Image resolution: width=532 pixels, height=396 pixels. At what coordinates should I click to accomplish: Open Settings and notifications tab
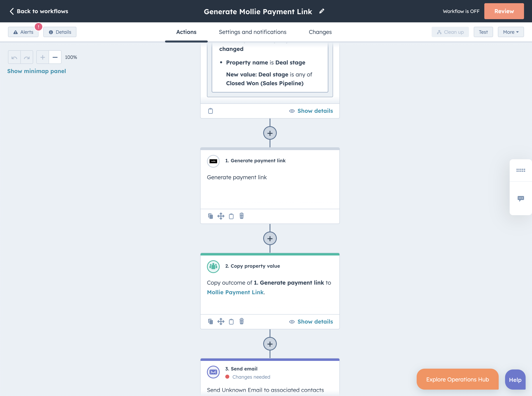pyautogui.click(x=253, y=32)
